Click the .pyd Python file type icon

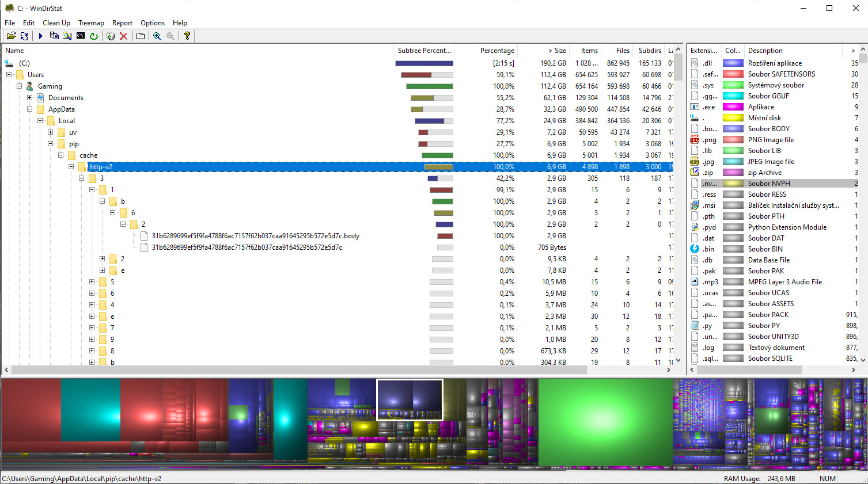(695, 227)
